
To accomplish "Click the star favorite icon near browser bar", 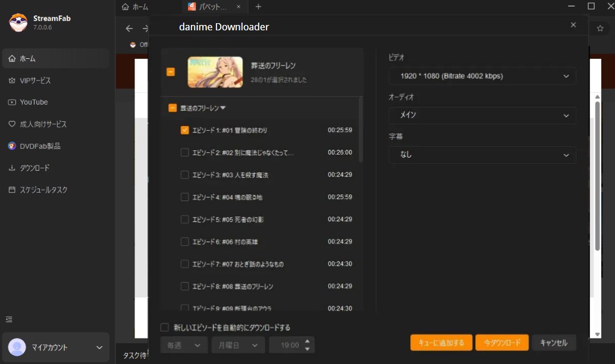I will coord(600,27).
